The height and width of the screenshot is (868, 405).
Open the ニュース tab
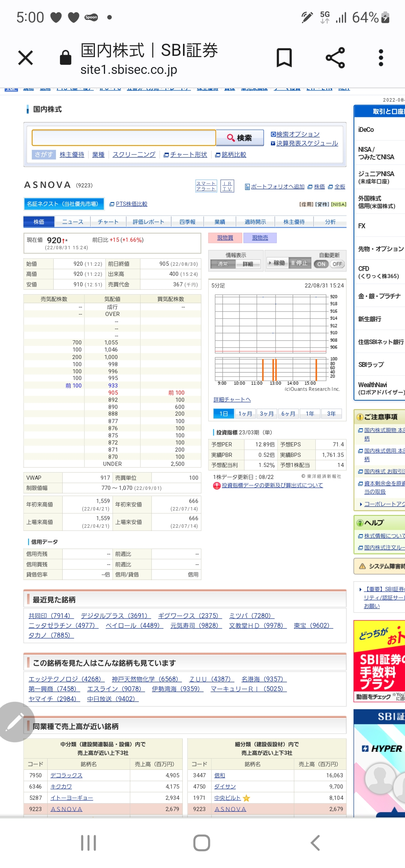pyautogui.click(x=73, y=222)
